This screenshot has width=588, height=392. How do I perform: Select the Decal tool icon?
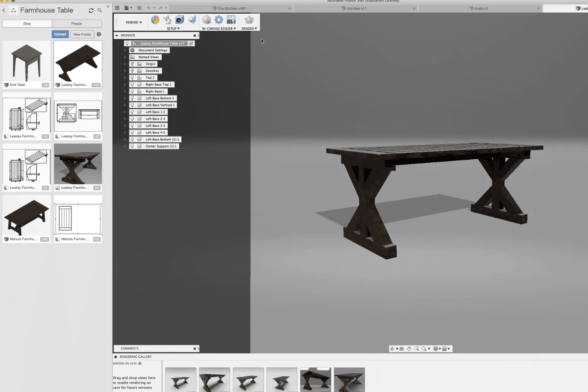tap(192, 20)
